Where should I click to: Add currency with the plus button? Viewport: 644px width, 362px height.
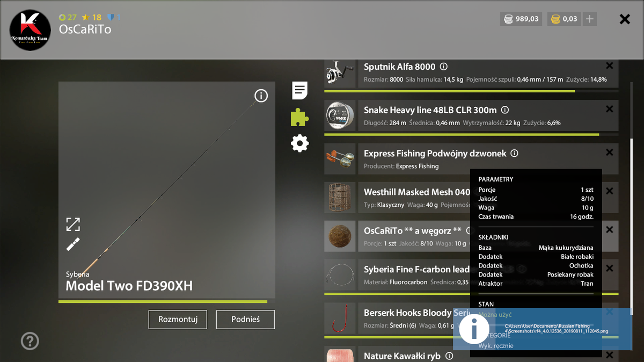click(x=589, y=19)
